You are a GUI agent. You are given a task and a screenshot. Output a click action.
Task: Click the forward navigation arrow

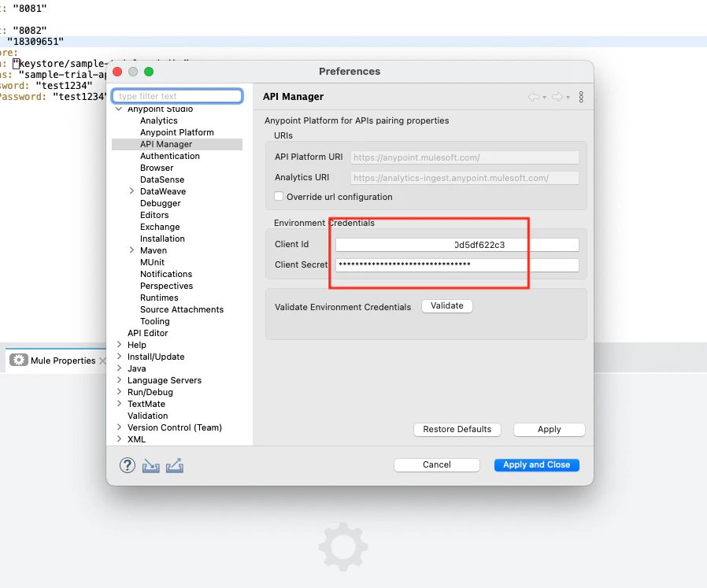point(557,97)
